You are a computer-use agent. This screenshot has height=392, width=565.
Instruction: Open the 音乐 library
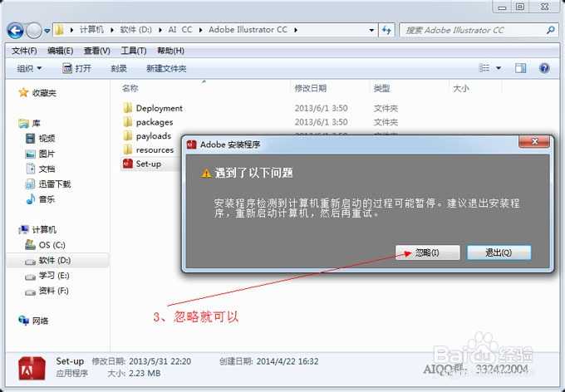(x=41, y=199)
